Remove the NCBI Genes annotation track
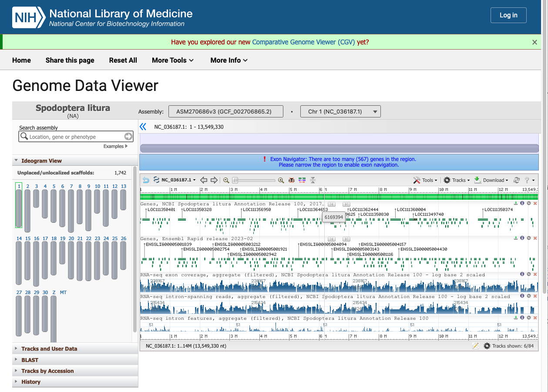The width and height of the screenshot is (548, 392). [x=535, y=203]
